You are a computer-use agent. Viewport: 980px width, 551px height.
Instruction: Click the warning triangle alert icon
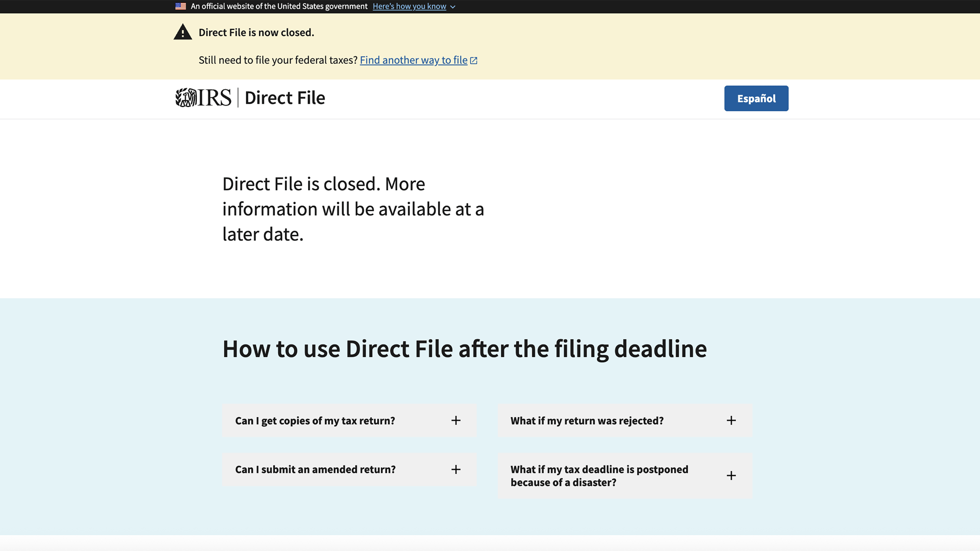(183, 32)
